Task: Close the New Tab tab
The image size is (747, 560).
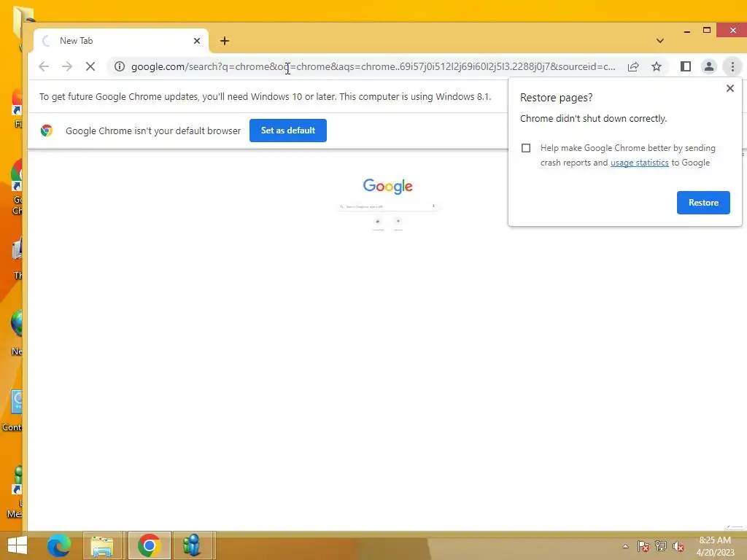Action: pyautogui.click(x=197, y=41)
